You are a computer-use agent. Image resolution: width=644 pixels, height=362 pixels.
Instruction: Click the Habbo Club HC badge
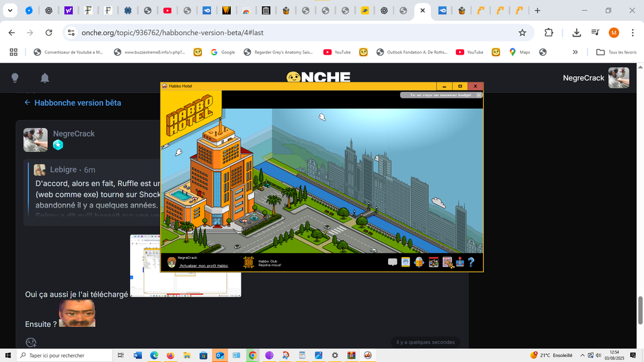tap(248, 262)
